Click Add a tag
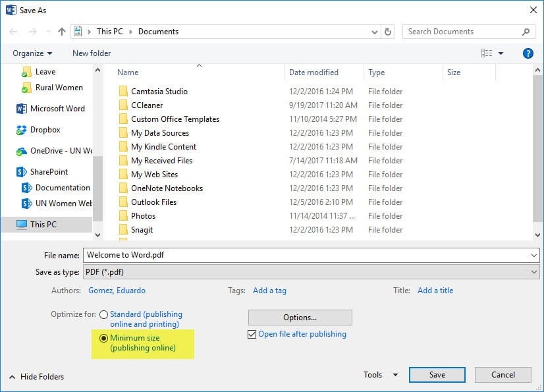The width and height of the screenshot is (544, 392). [269, 291]
